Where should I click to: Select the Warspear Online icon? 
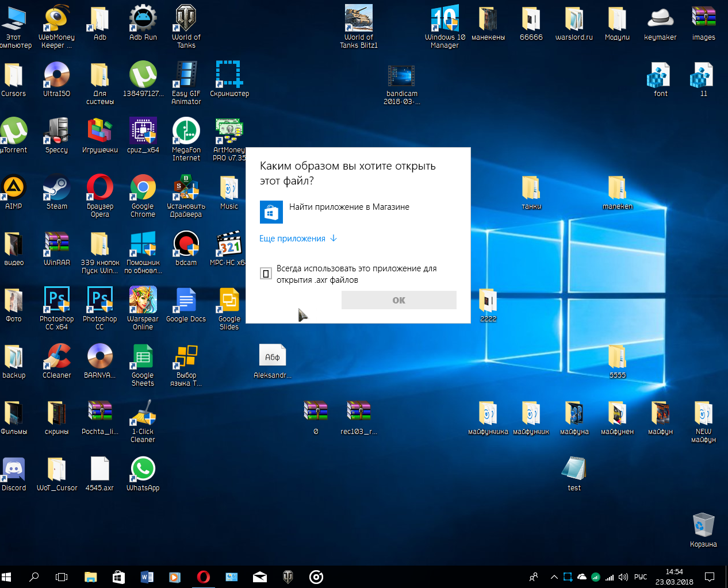[x=143, y=308]
